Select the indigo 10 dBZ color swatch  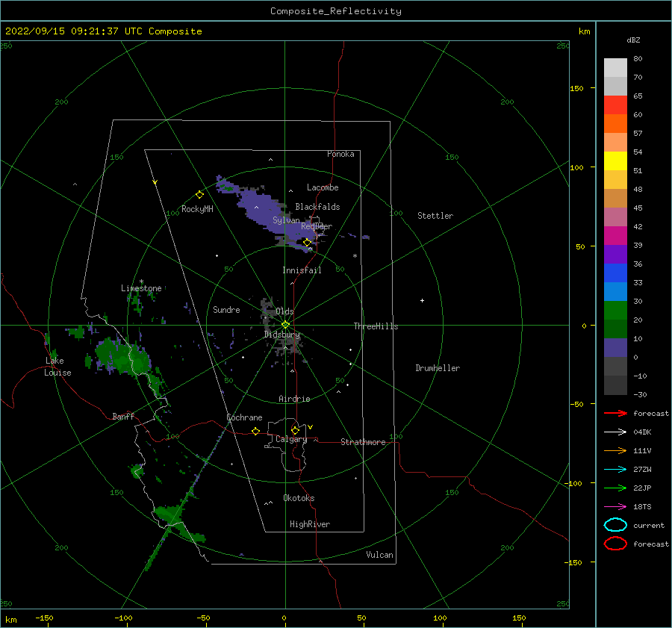pos(615,348)
